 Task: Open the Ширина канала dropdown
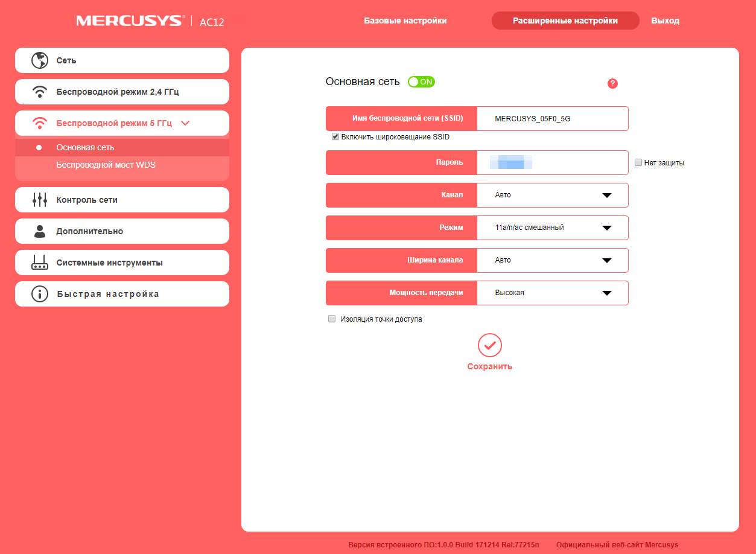tap(553, 260)
